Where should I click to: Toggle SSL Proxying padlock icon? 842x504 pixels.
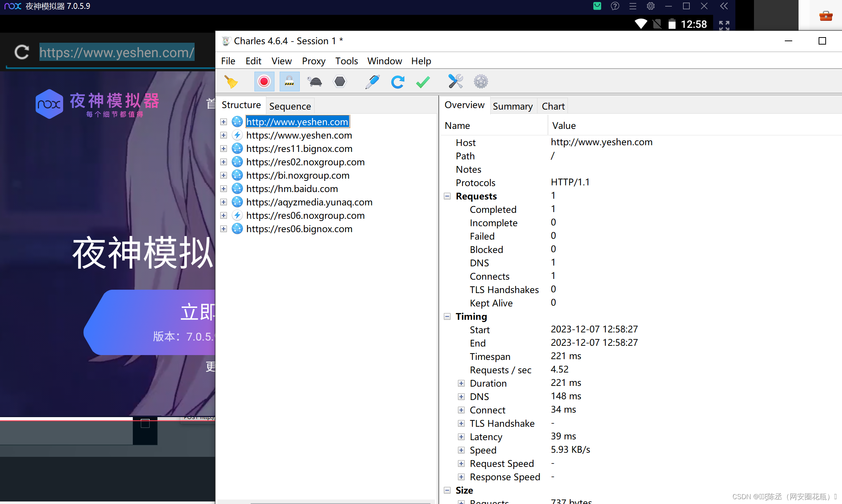[289, 82]
